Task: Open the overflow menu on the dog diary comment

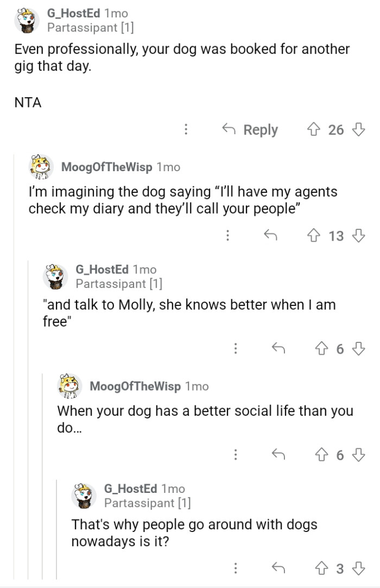Action: (x=228, y=236)
